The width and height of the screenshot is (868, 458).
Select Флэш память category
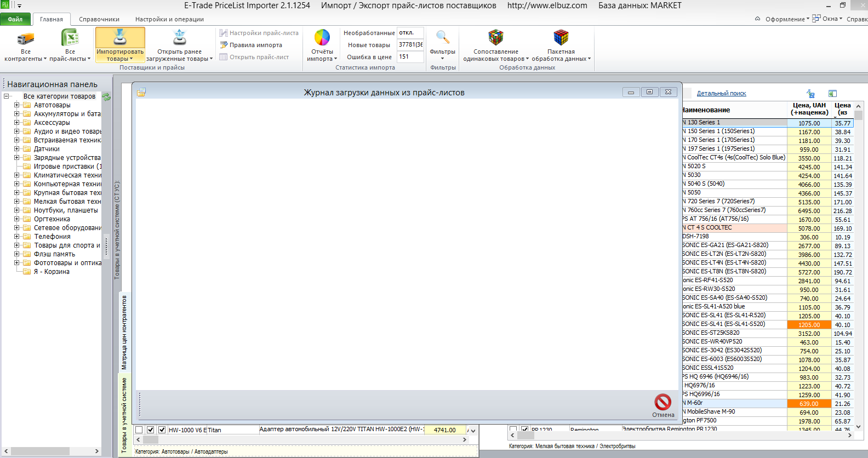click(x=54, y=254)
